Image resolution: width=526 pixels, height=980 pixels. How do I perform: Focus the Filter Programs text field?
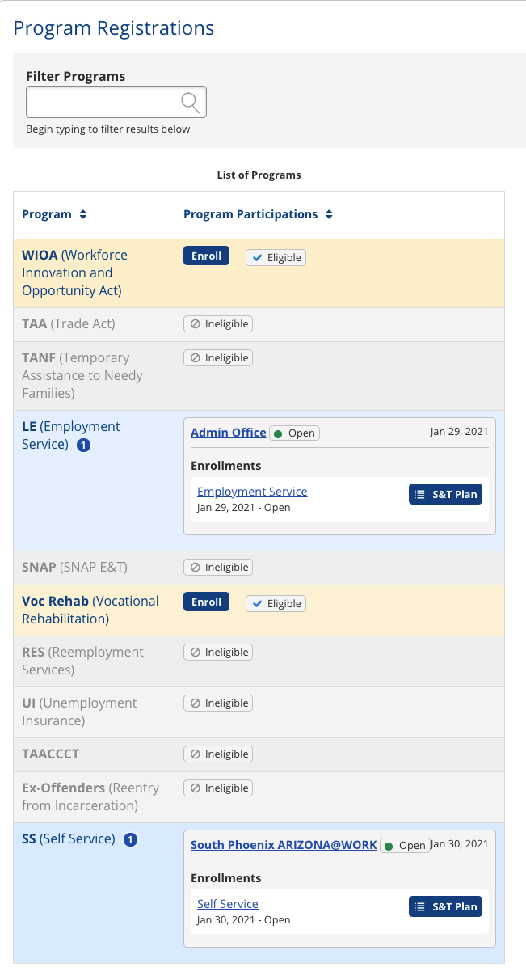[116, 102]
